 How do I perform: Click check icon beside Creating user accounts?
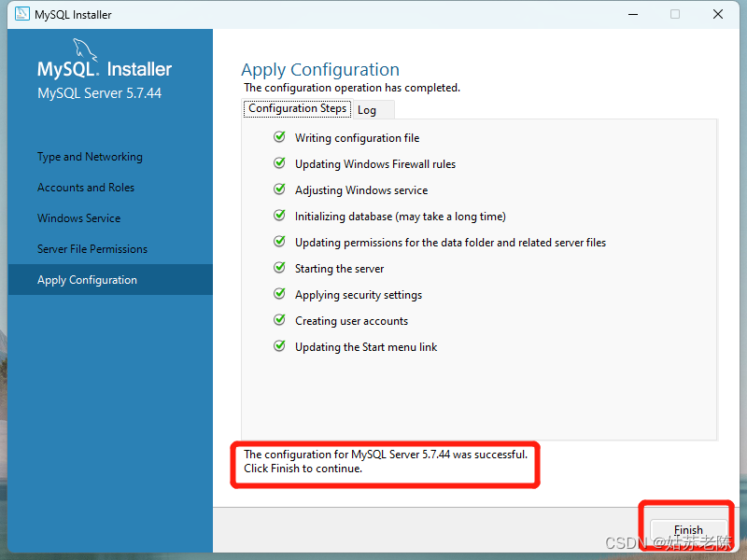coord(279,320)
